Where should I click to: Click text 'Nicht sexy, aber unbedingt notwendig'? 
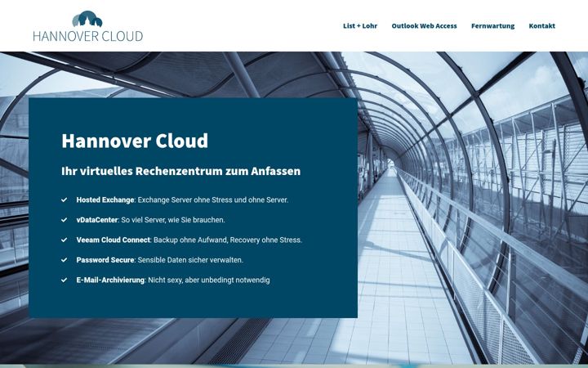pyautogui.click(x=209, y=280)
